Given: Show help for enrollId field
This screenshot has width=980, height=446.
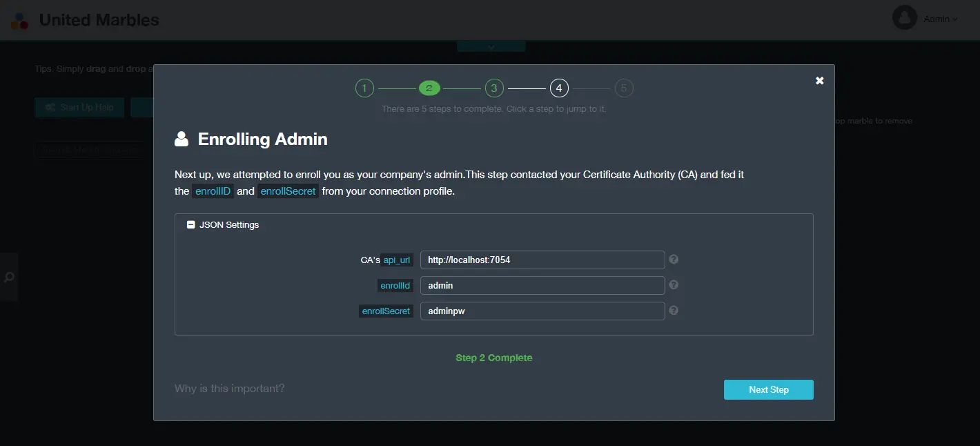Looking at the screenshot, I should click(x=674, y=284).
